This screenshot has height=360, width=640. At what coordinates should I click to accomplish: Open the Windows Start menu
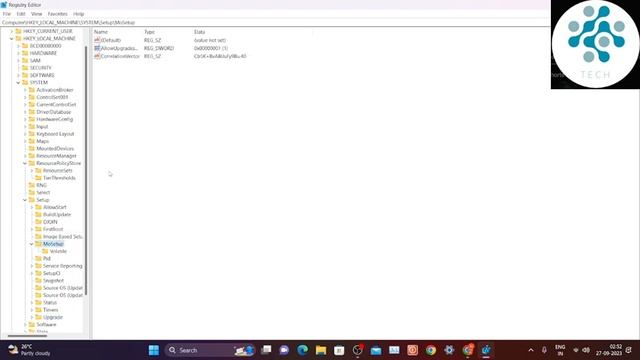pos(154,350)
